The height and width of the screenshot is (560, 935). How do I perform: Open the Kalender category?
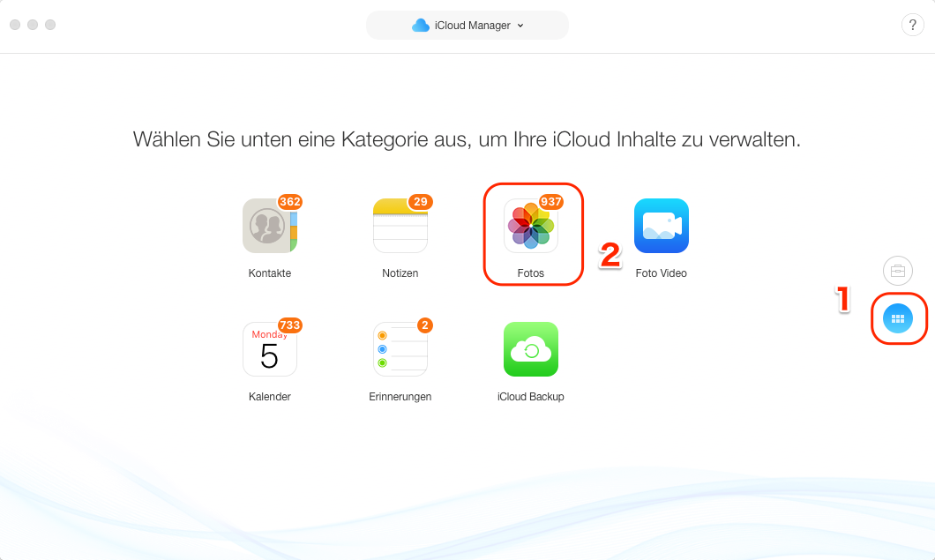click(x=269, y=349)
